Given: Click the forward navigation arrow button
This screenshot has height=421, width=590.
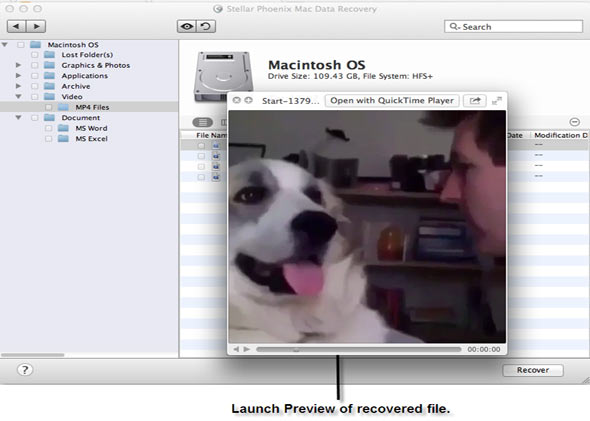Looking at the screenshot, I should (36, 26).
